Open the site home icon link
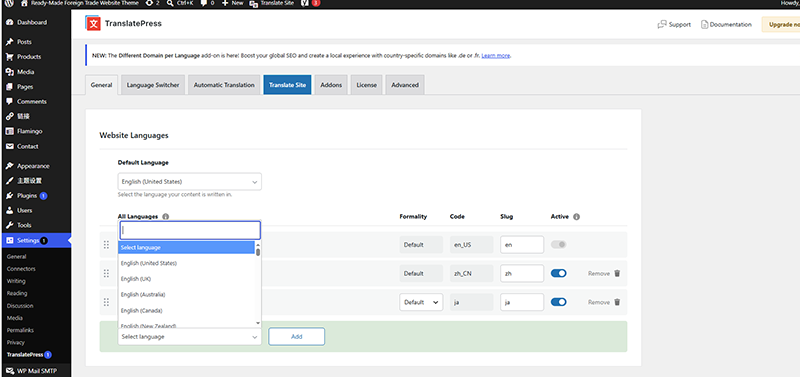800x377 pixels. click(x=24, y=3)
